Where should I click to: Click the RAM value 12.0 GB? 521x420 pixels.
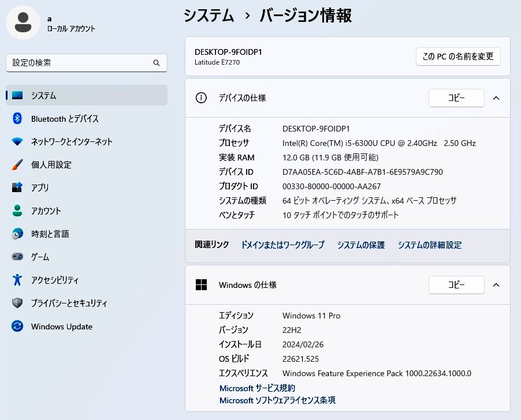coord(330,157)
